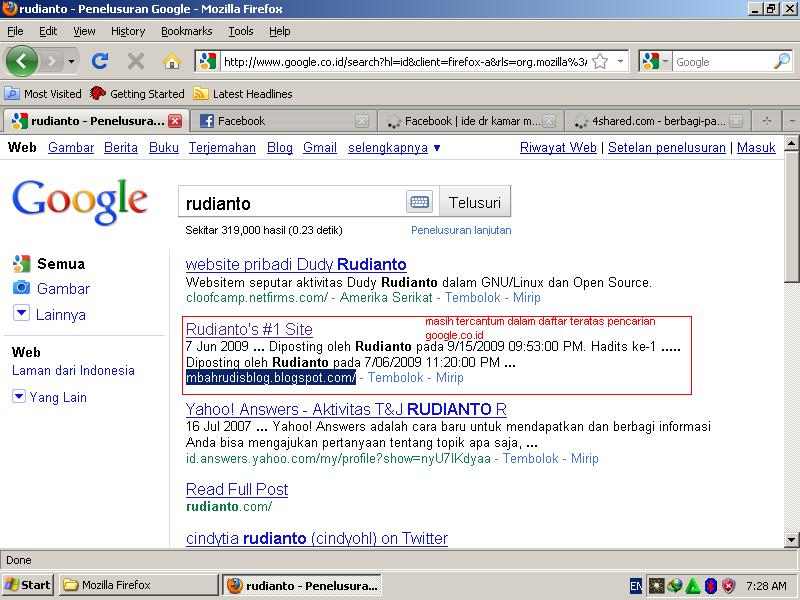The width and height of the screenshot is (800, 600).
Task: Open the History menu
Action: point(128,31)
